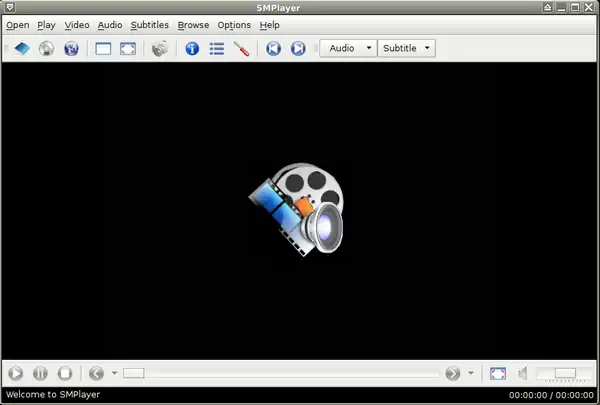Click the previous track toolbar icon
Screen dimensions: 600x405
[x=273, y=48]
